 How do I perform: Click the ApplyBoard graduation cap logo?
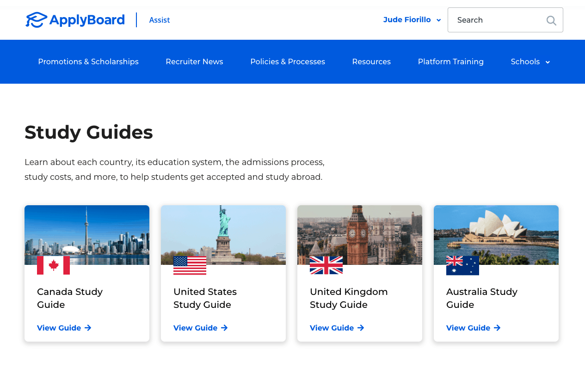[37, 19]
